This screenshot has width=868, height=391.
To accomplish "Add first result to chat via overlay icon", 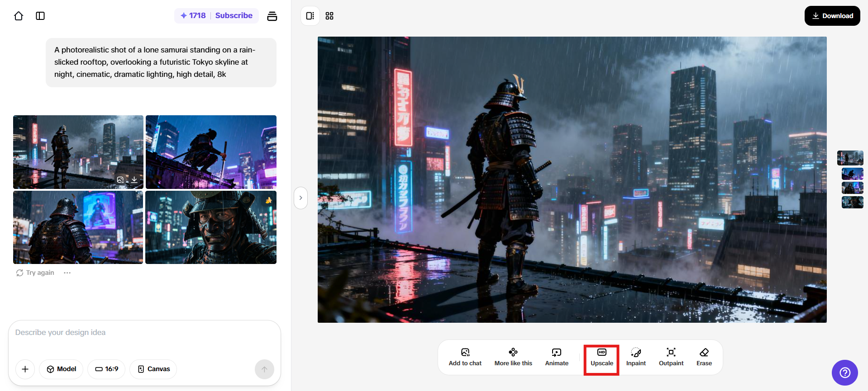I will pos(120,179).
